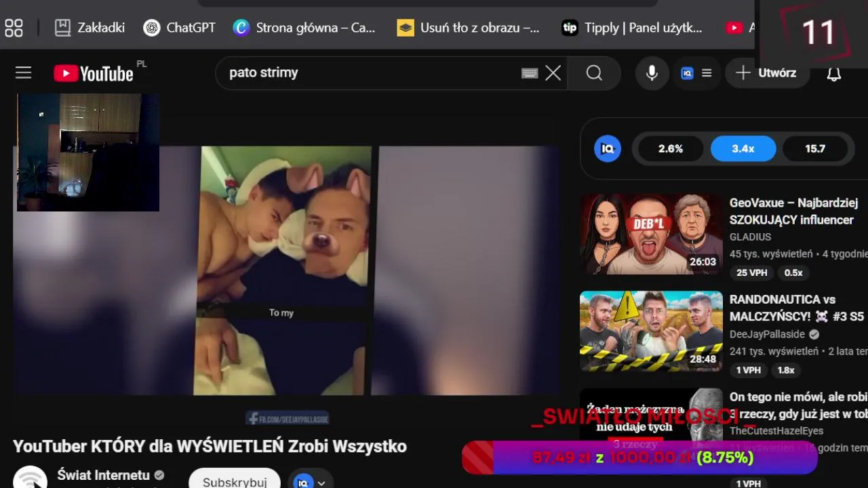
Task: Go to the YouTube home logo
Action: point(95,73)
